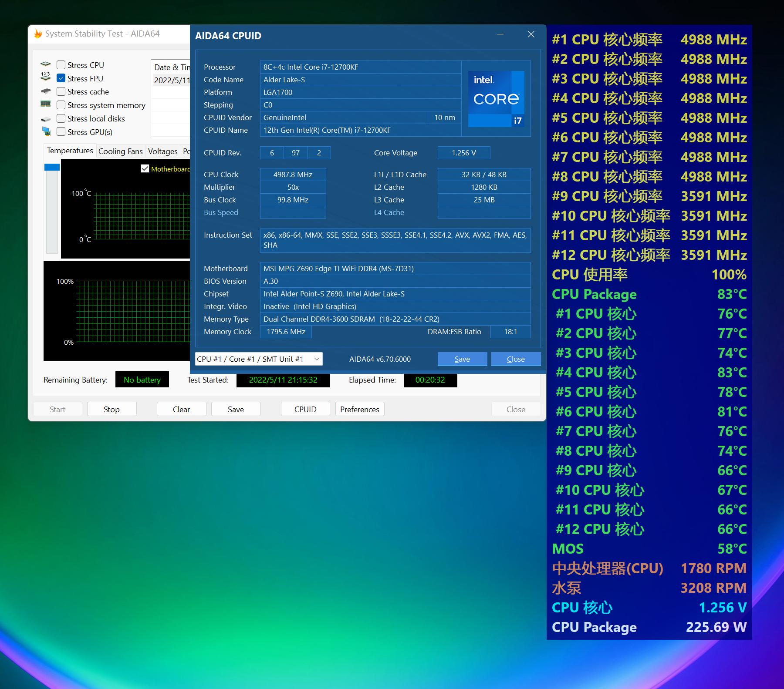
Task: Click the disk drive icon beside local disks
Action: [x=45, y=119]
